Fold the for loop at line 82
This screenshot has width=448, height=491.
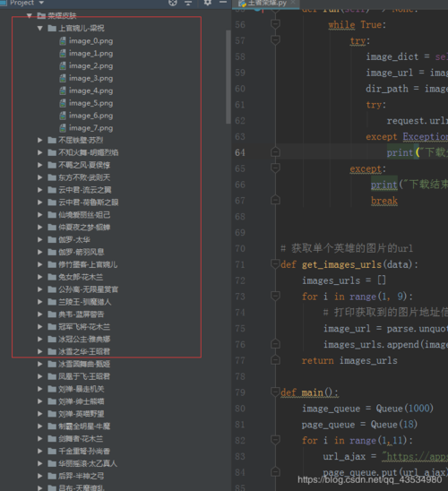coord(275,440)
